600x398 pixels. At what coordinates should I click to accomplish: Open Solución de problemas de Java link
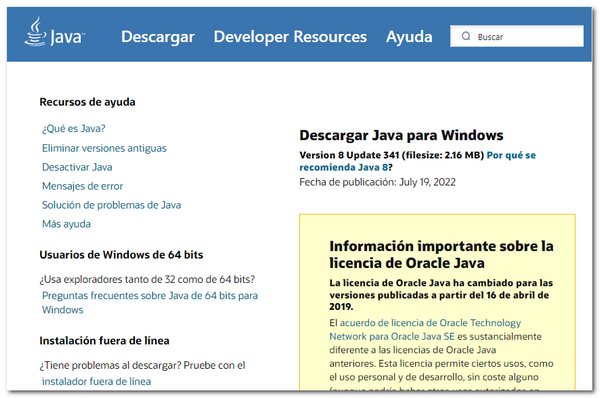tap(111, 205)
